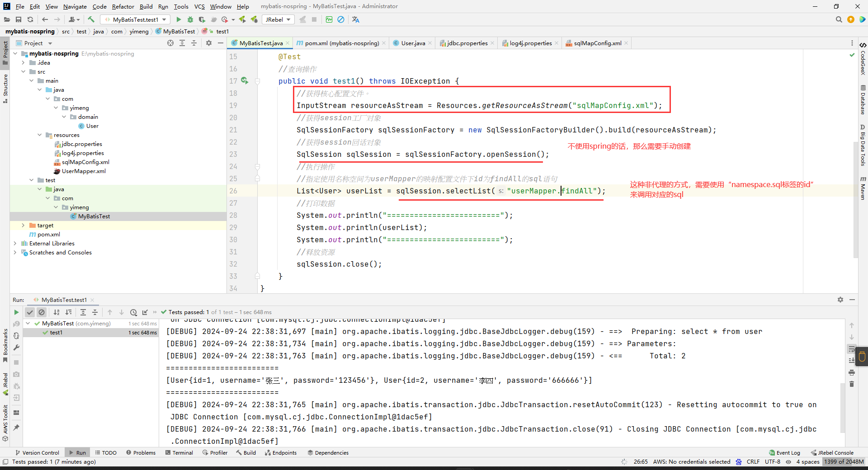Open the JRebel dropdown in toolbar
Viewport: 868px width, 470px height.
tap(278, 19)
